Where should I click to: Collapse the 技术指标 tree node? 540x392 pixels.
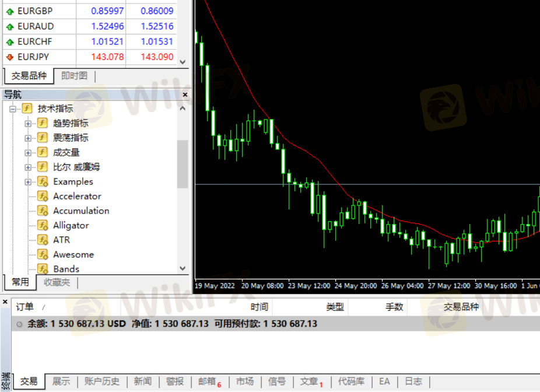click(x=12, y=108)
